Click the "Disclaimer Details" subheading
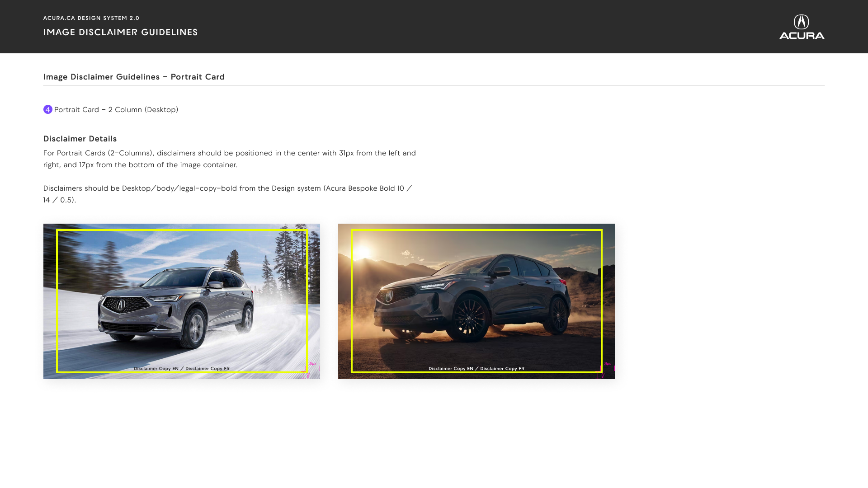Image resolution: width=868 pixels, height=488 pixels. pyautogui.click(x=80, y=139)
